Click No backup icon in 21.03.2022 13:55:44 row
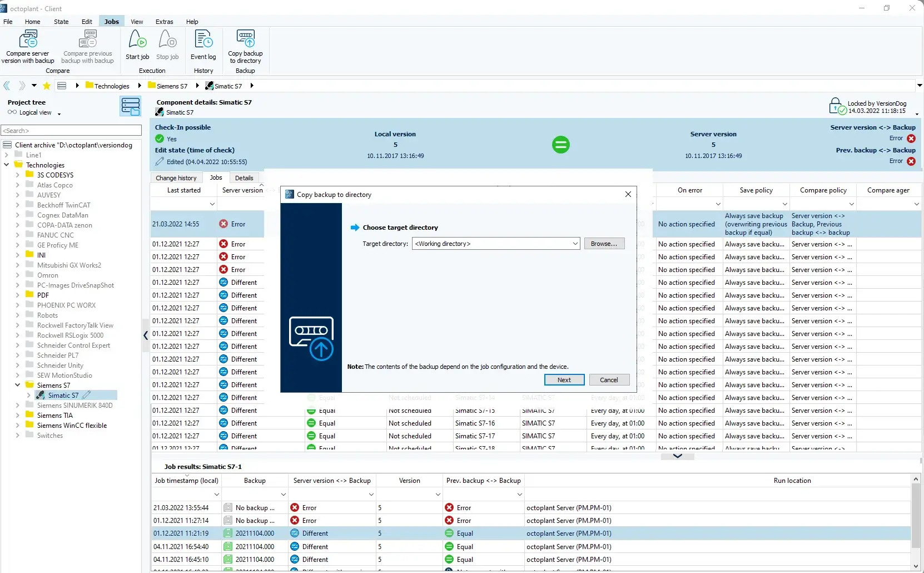Screen dimensions: 924x573 point(228,507)
